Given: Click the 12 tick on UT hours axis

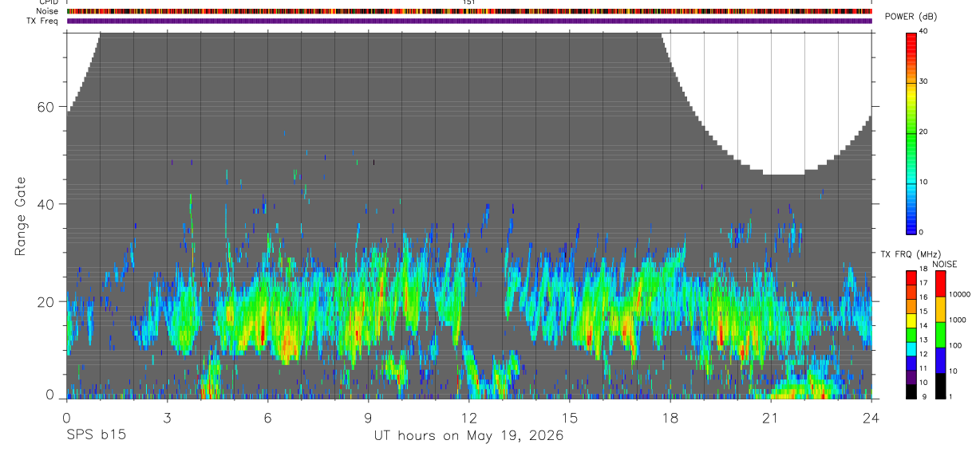Looking at the screenshot, I should 468,417.
